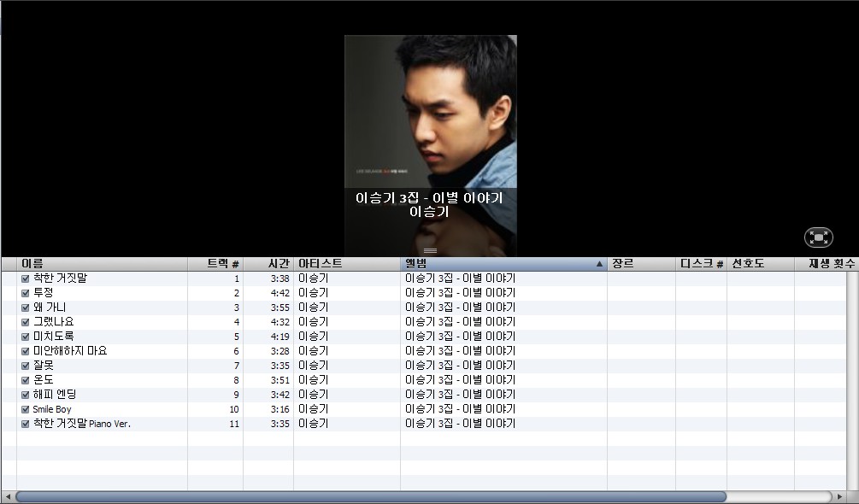Enter full-screen Cover Flow view

point(819,237)
